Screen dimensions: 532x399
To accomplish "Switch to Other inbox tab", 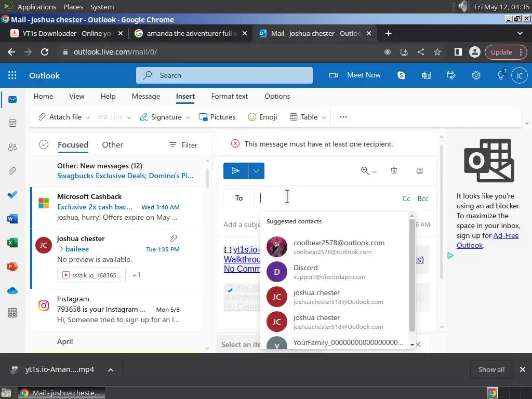I will [112, 145].
